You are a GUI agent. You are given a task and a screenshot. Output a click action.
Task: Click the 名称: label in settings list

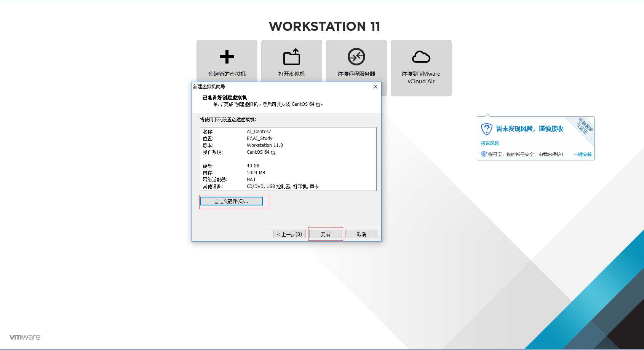click(x=208, y=132)
